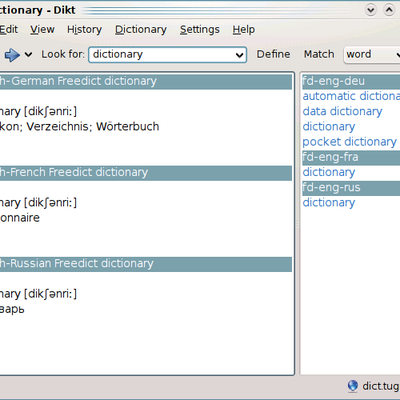This screenshot has width=400, height=400.
Task: Open the View menu
Action: (x=42, y=30)
